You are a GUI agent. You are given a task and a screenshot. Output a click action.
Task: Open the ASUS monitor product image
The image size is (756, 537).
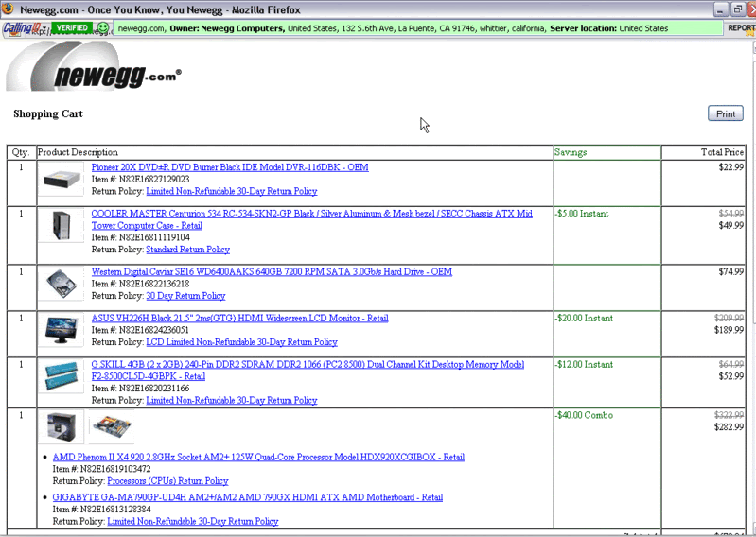pyautogui.click(x=62, y=331)
